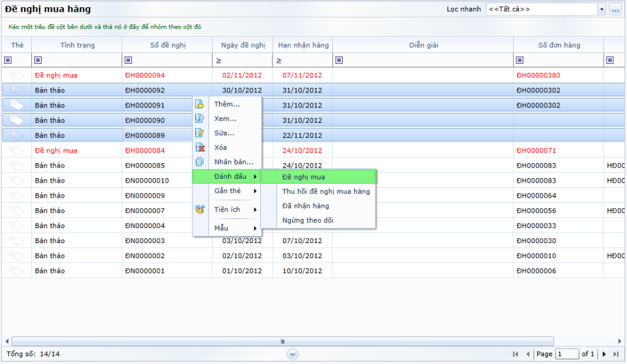Screen dimensions: 627x364
Task: Click the Tiện ích utilities icon
Action: coord(200,209)
